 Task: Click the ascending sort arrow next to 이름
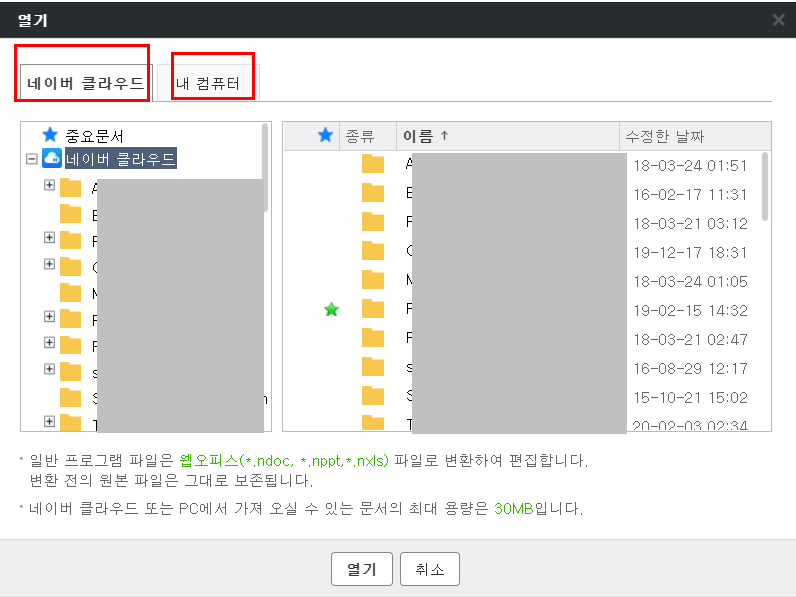click(445, 136)
